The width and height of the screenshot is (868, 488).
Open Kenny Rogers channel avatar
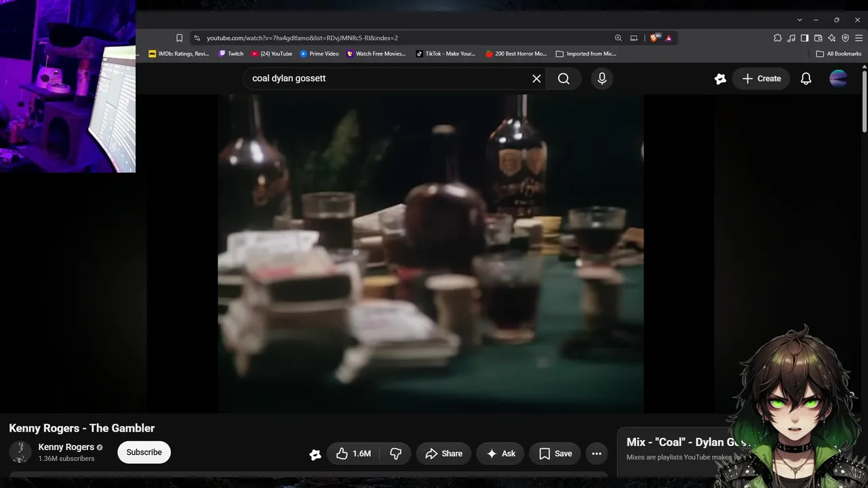pos(20,452)
